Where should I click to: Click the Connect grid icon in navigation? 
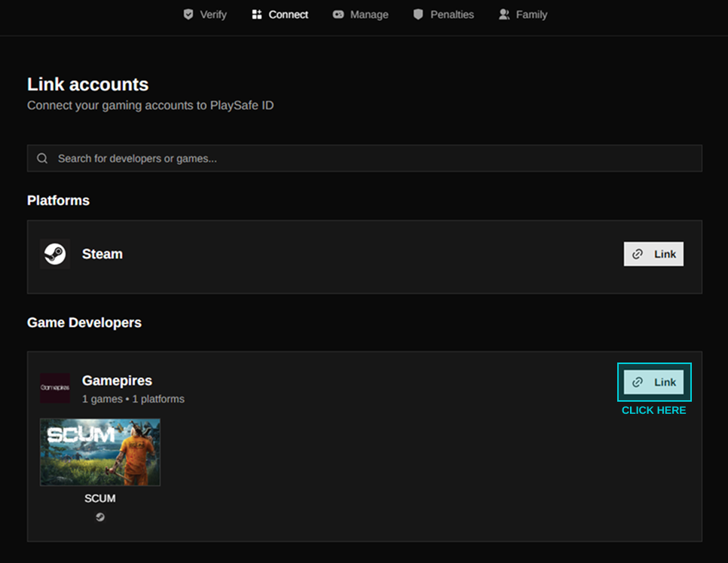(257, 14)
